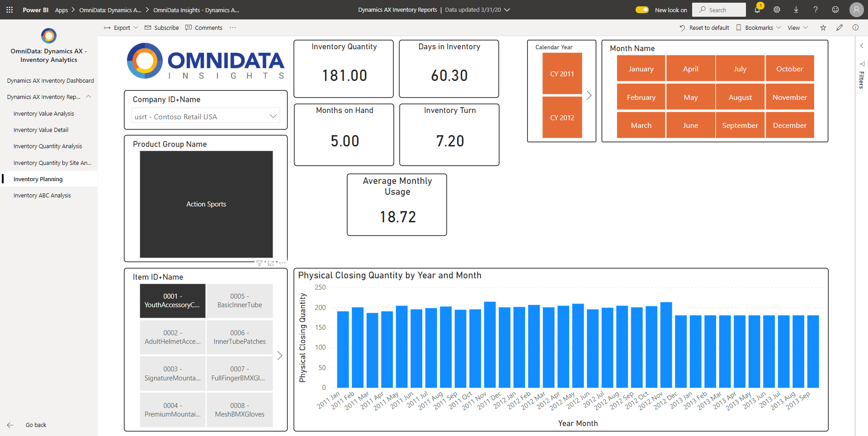Expand the Data updated 3/31/20 chevron
The width and height of the screenshot is (868, 436).
(507, 9)
